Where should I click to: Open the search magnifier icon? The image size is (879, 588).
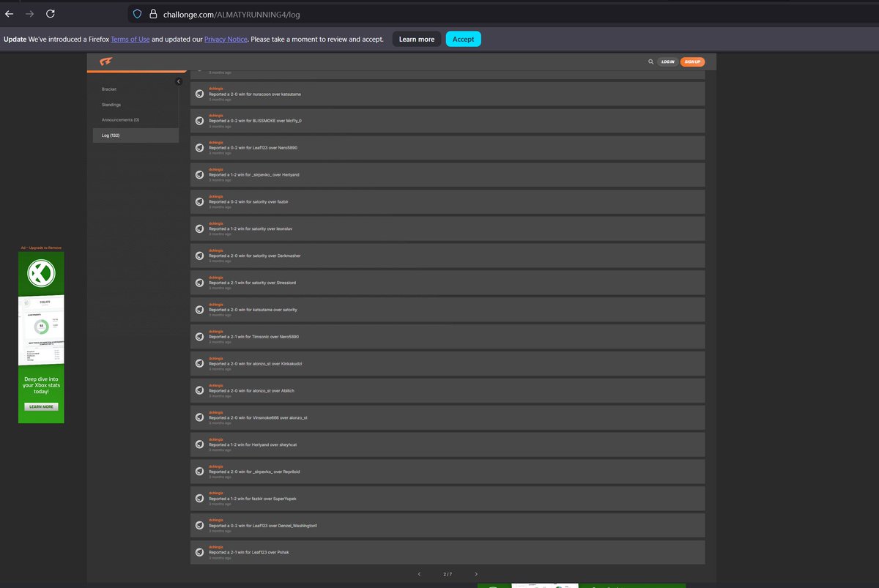pos(650,62)
